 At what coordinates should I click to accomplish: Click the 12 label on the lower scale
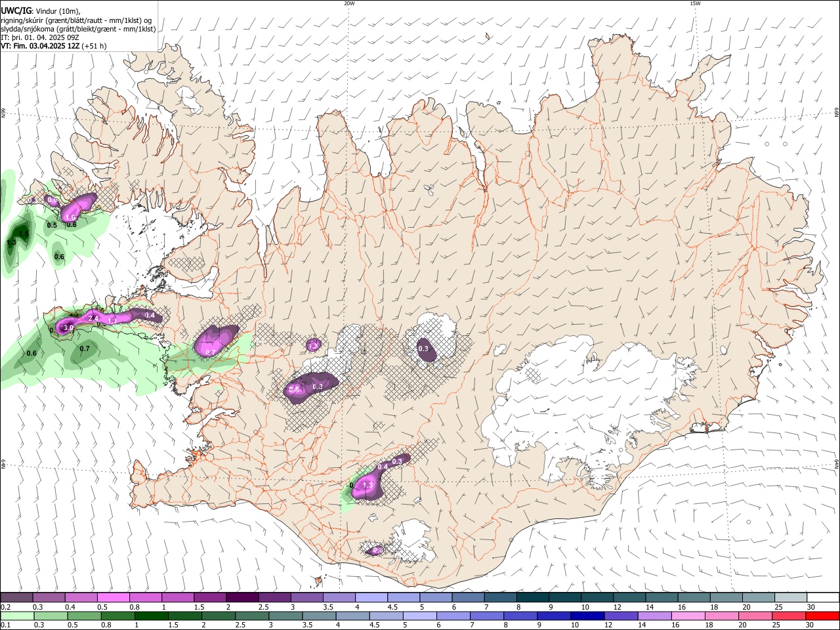[608, 625]
